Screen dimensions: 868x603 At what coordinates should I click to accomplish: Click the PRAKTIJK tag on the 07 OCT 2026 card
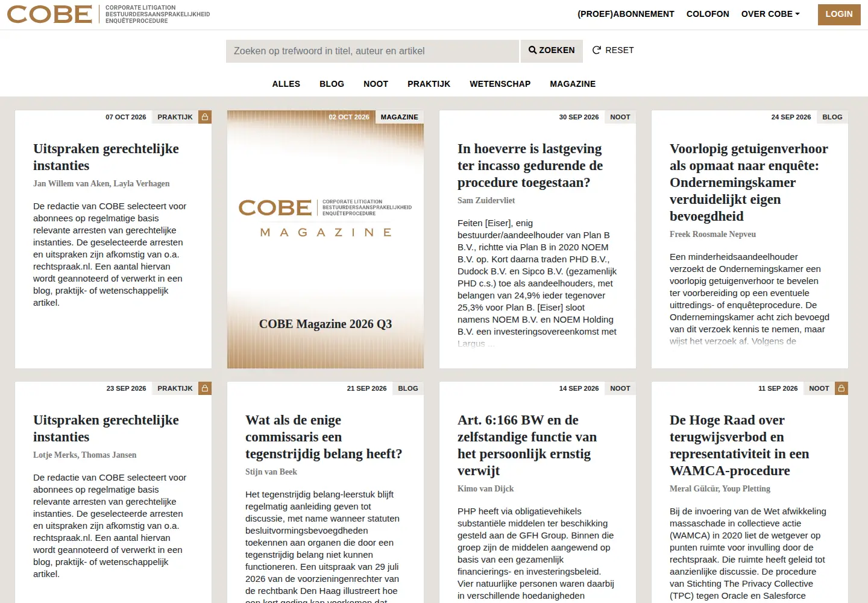click(x=175, y=117)
